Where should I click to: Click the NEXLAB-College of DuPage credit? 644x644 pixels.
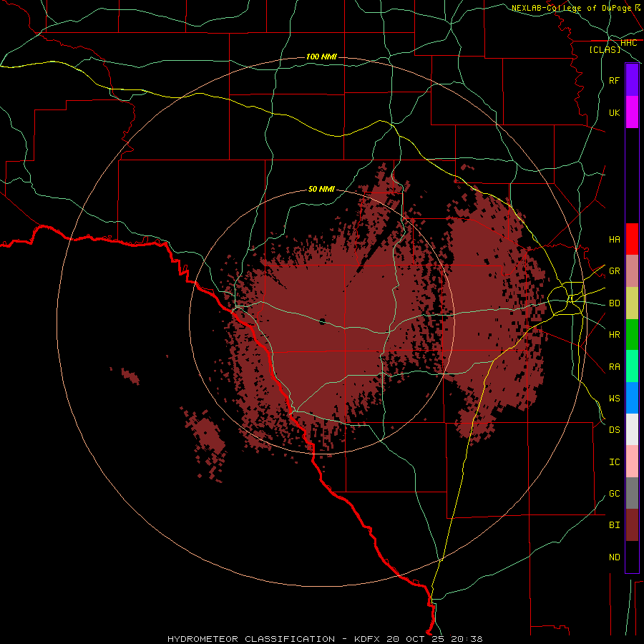click(x=571, y=8)
